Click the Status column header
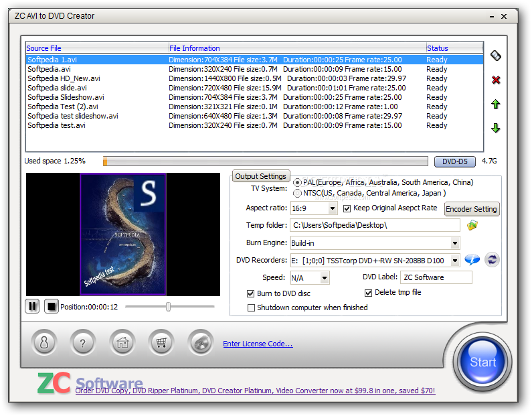The height and width of the screenshot is (416, 532). pos(454,48)
